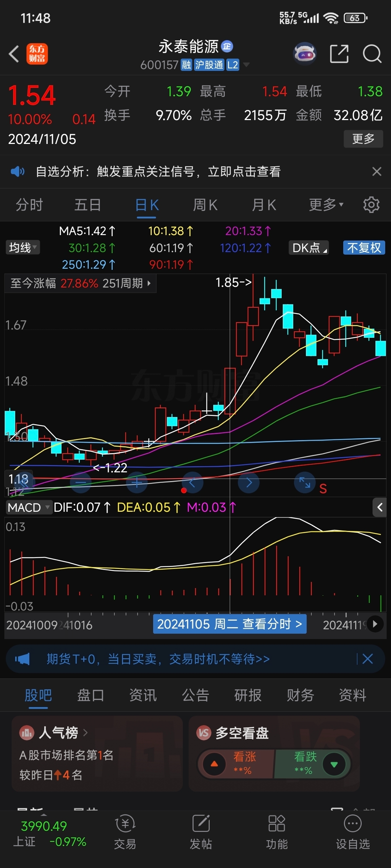
Task: Open the 股吧 tab
Action: tap(38, 695)
